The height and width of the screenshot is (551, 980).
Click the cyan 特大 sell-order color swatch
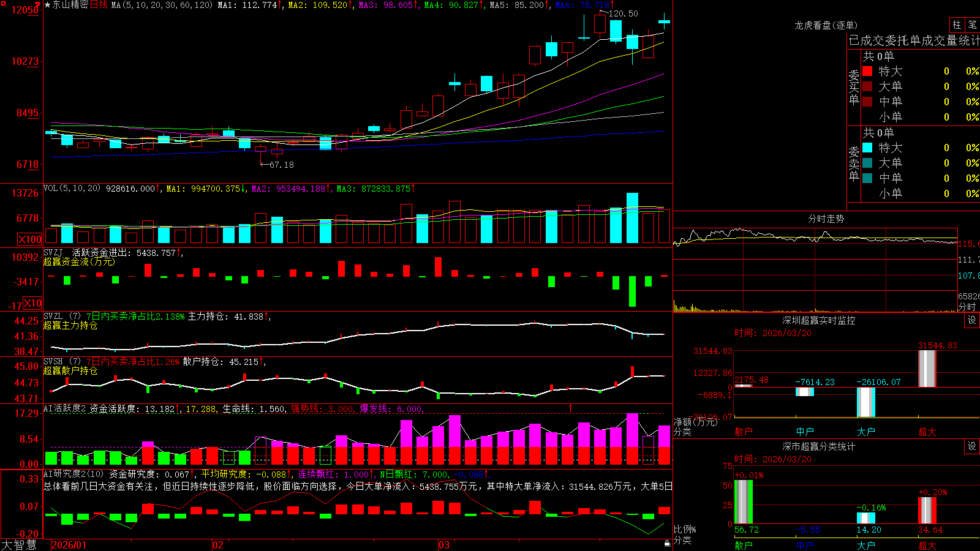tap(867, 148)
